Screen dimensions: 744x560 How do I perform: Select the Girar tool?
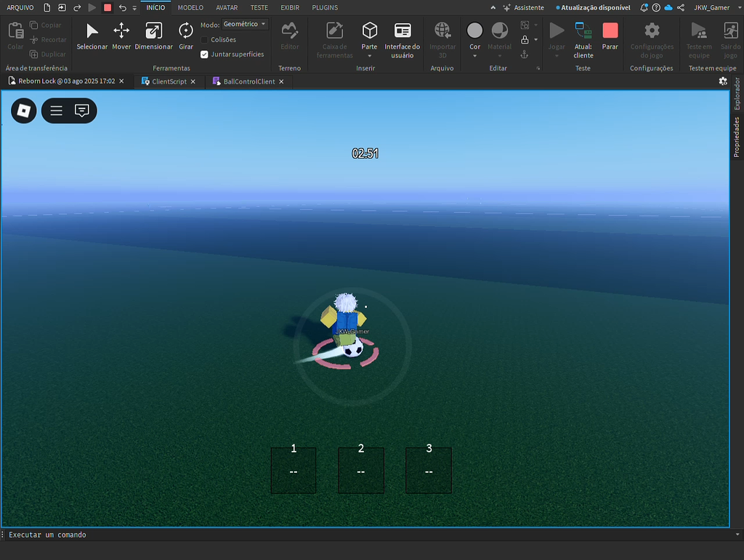pos(185,35)
